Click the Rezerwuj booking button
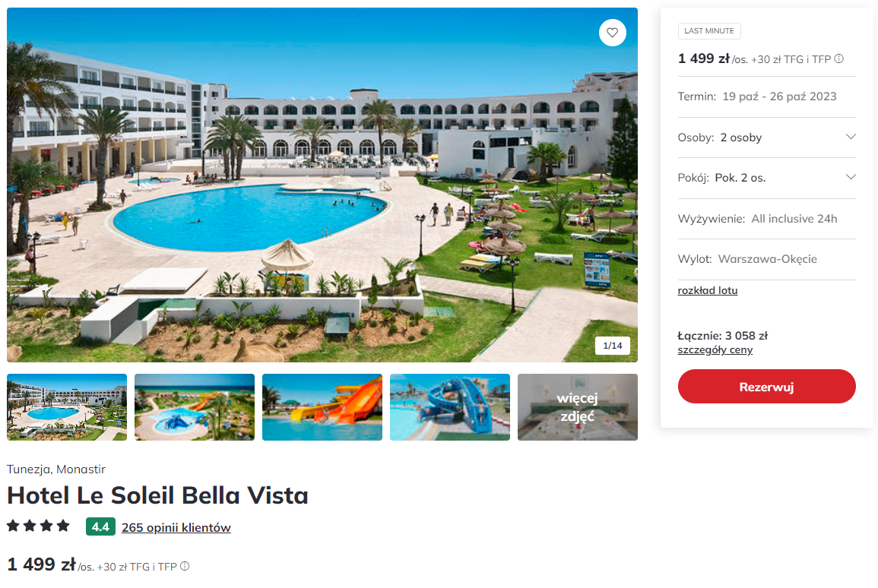Screen dimensions: 878x588 (x=766, y=387)
